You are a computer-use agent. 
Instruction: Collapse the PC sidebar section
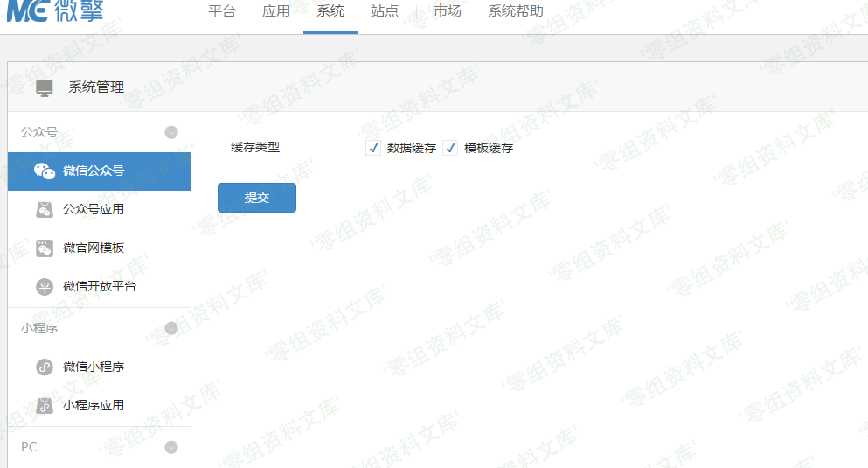[171, 447]
